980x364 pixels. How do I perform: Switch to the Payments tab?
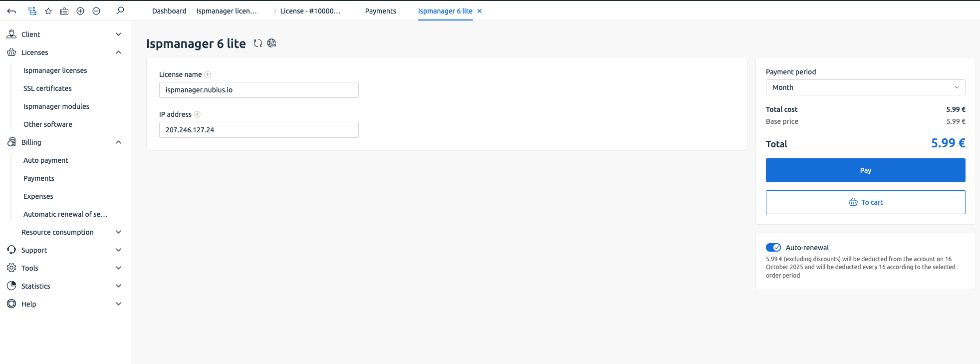pyautogui.click(x=380, y=11)
